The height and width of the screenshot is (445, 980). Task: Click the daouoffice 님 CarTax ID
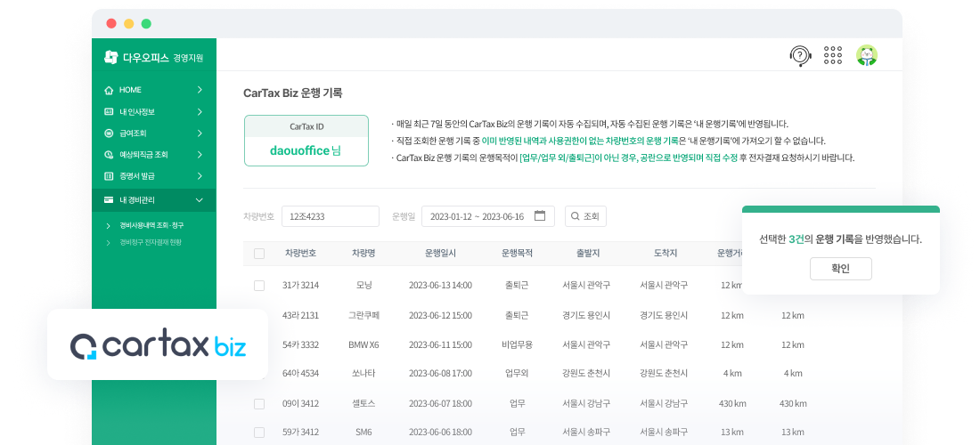(306, 151)
